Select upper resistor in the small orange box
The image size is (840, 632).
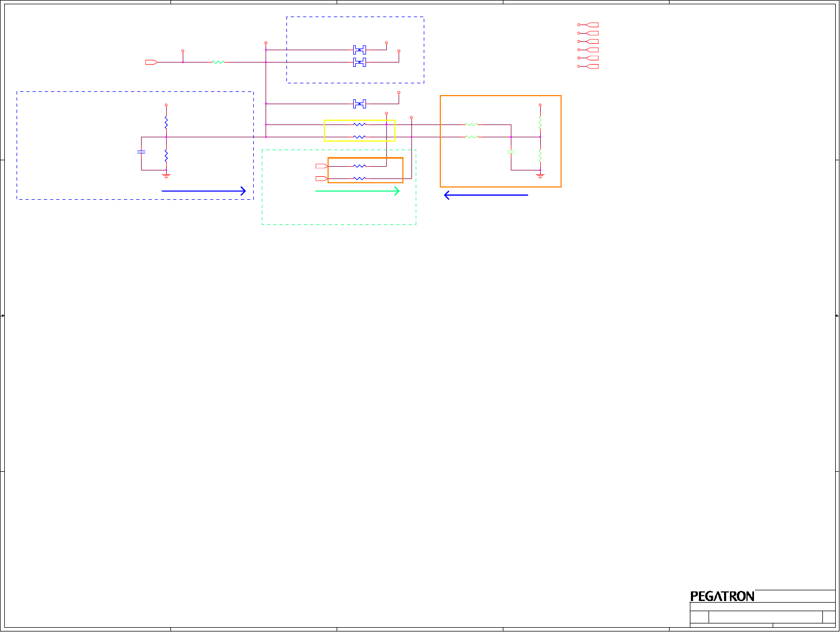click(360, 166)
